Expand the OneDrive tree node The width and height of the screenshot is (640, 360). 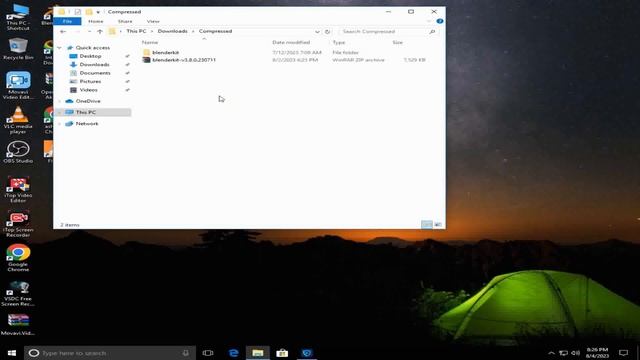60,101
